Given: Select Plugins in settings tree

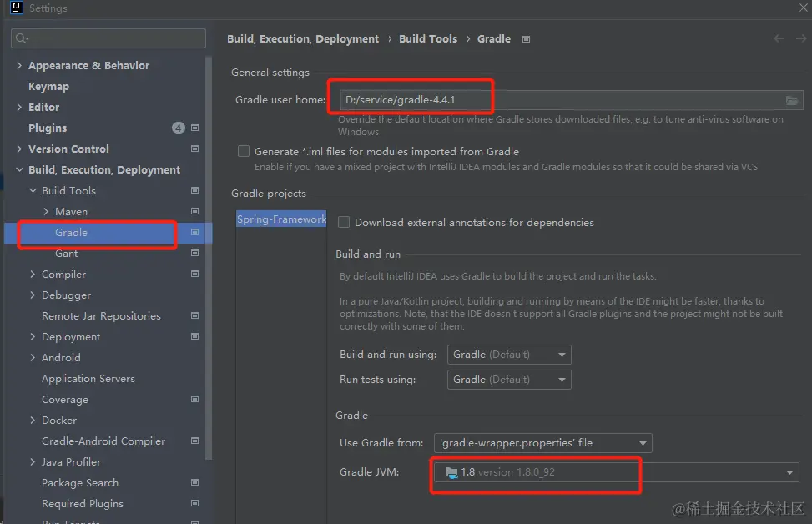Looking at the screenshot, I should coord(48,128).
